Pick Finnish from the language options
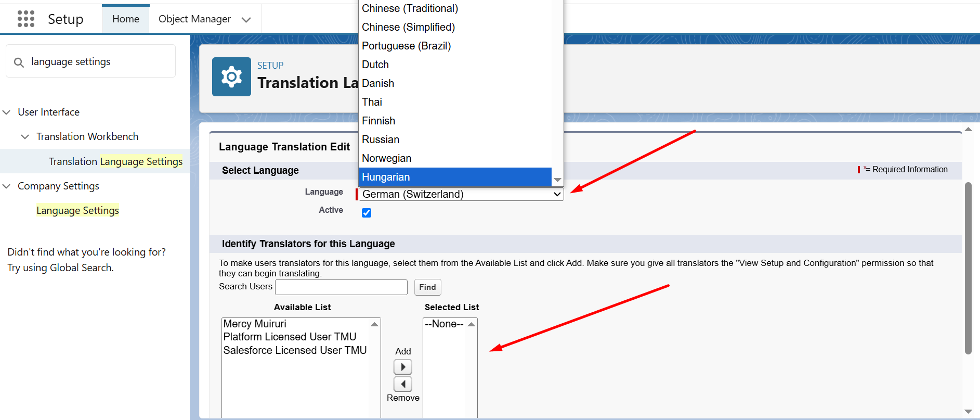Screen dimensions: 980x420 click(x=455, y=121)
